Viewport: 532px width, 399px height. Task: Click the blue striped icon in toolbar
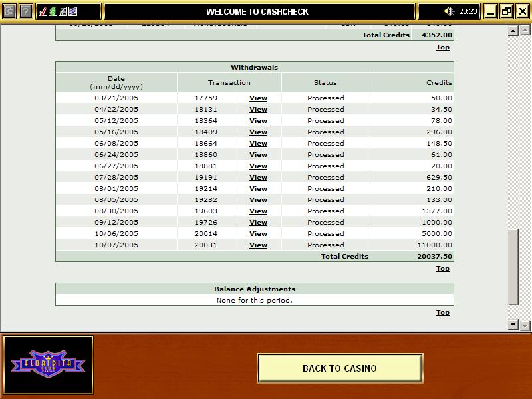click(x=72, y=11)
